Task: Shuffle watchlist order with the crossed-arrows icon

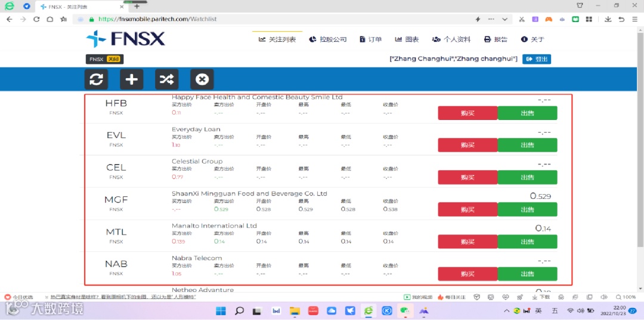Action: pos(167,79)
